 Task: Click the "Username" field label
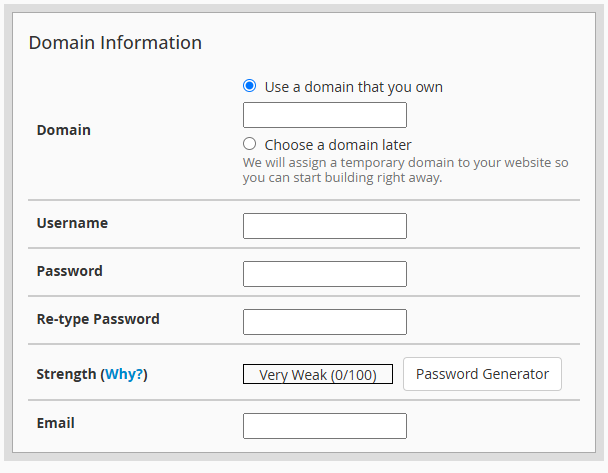point(72,223)
